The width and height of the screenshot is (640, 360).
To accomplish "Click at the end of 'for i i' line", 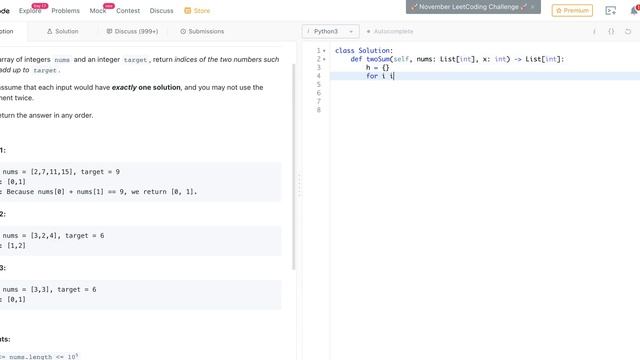I will coord(395,76).
